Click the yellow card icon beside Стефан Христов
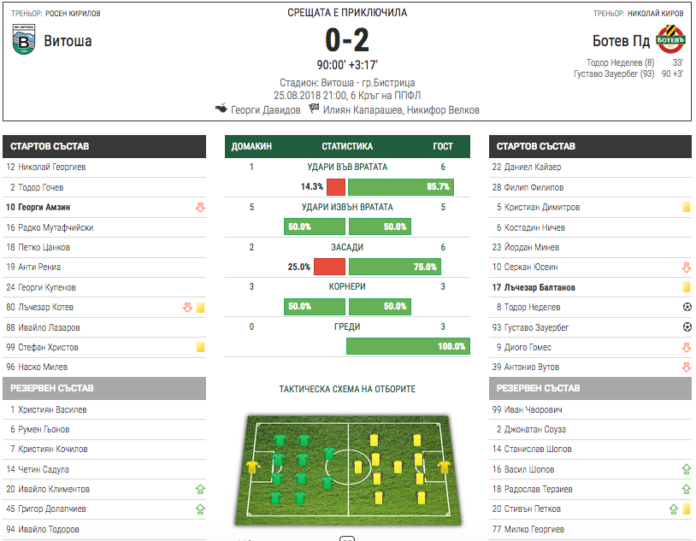Viewport: 696px width, 541px height. pyautogui.click(x=200, y=347)
